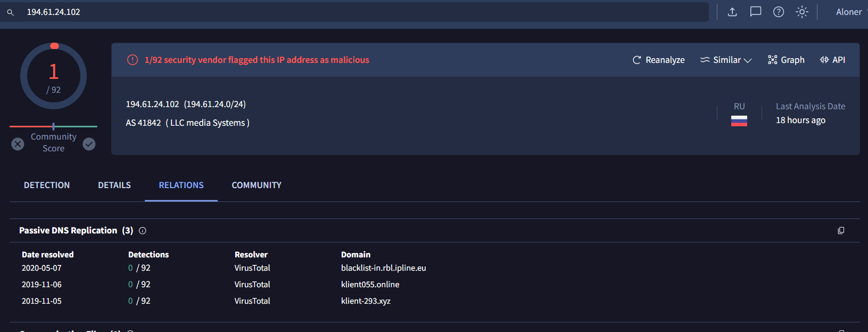Click the search magnifier icon
Viewport: 868px width, 332px height.
(x=10, y=12)
